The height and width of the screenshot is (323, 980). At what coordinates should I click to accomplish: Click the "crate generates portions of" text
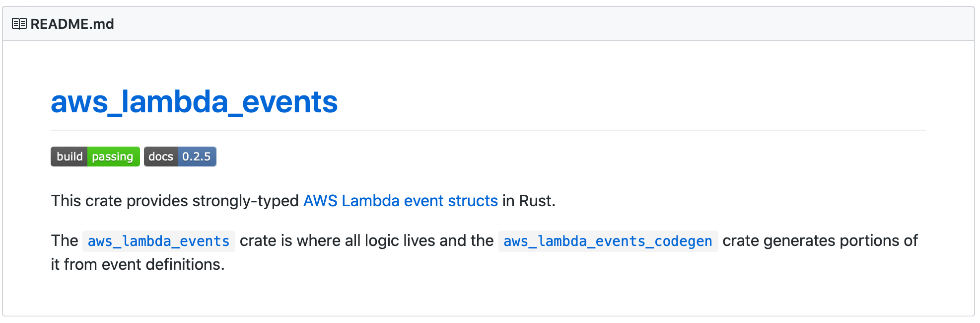820,241
